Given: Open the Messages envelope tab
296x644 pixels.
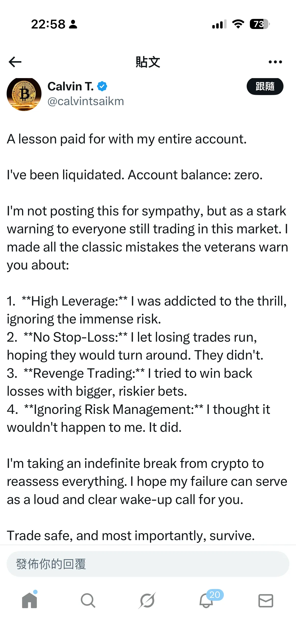Looking at the screenshot, I should [266, 601].
